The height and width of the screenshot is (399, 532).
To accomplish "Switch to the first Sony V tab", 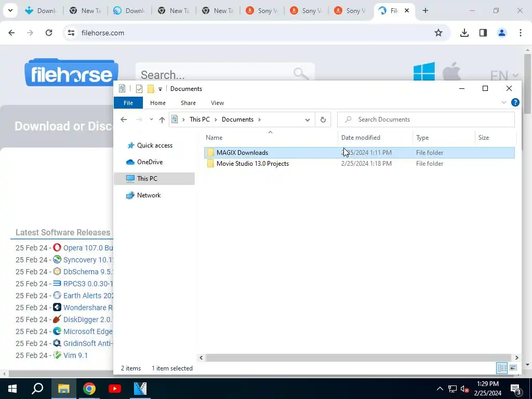I will (262, 10).
